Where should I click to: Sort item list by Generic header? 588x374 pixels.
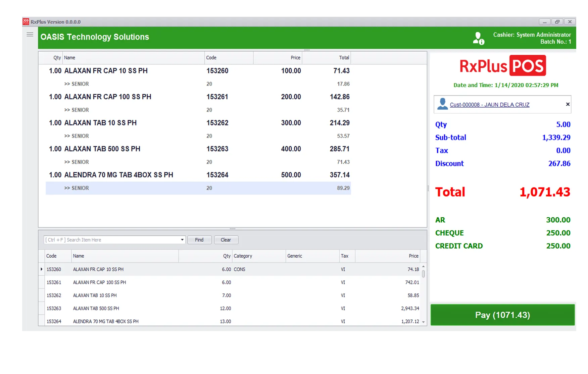(x=312, y=256)
